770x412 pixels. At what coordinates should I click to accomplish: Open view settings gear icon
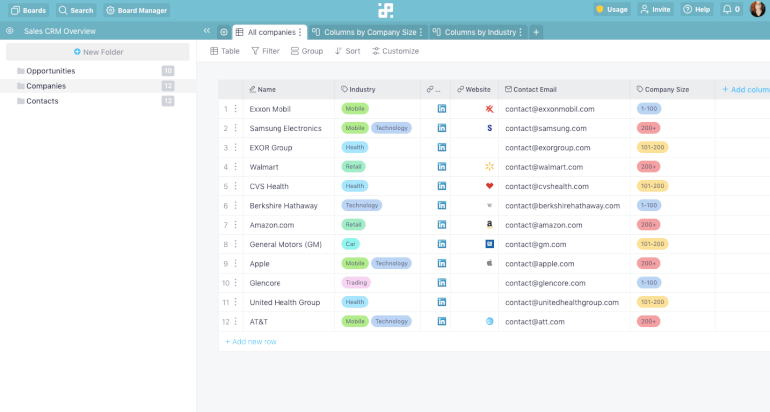click(x=224, y=32)
